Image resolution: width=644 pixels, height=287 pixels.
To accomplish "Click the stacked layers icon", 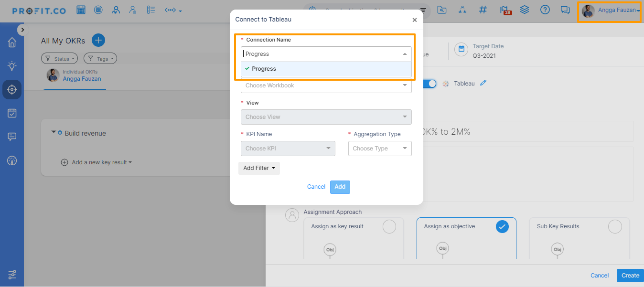I will (x=525, y=10).
